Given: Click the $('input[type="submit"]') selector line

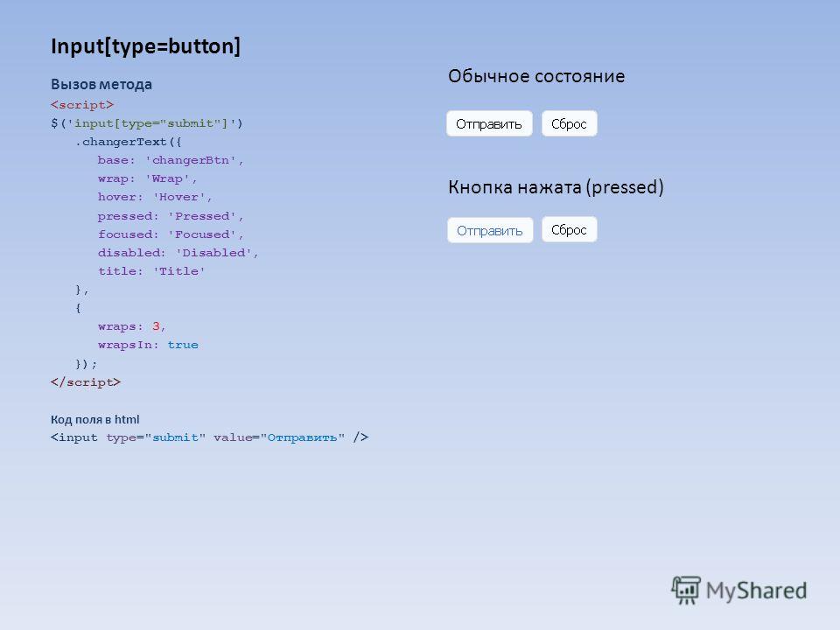Looking at the screenshot, I should pyautogui.click(x=147, y=123).
